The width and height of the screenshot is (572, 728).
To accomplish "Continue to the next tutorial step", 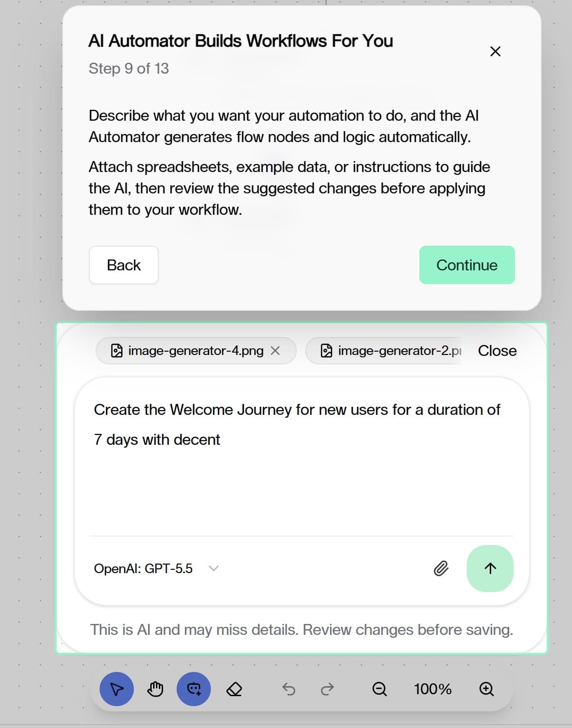I will [467, 265].
